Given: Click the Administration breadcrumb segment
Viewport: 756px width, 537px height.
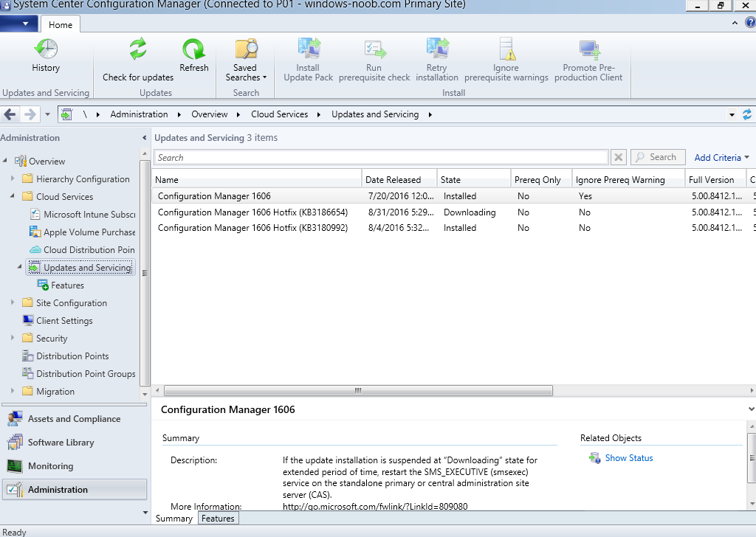Looking at the screenshot, I should tap(139, 114).
